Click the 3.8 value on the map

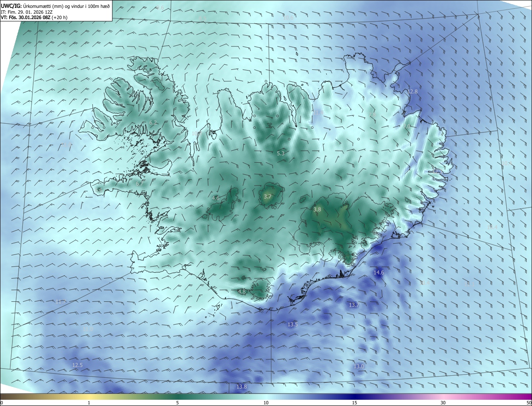(x=317, y=210)
